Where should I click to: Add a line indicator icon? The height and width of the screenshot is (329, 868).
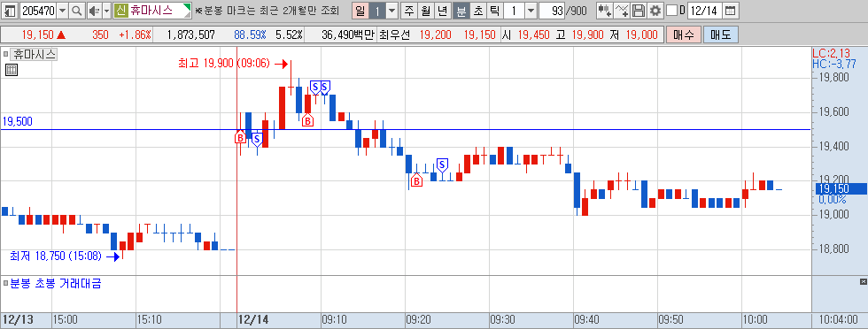click(x=622, y=11)
